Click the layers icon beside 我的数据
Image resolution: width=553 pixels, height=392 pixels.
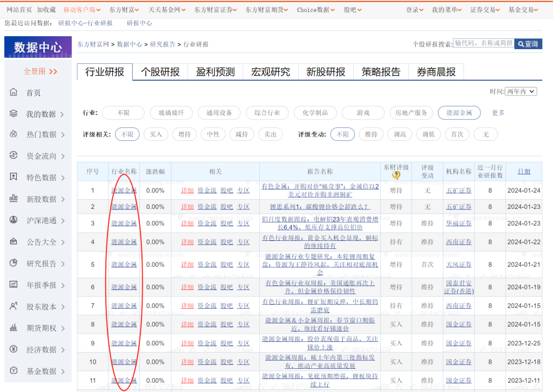(x=14, y=114)
